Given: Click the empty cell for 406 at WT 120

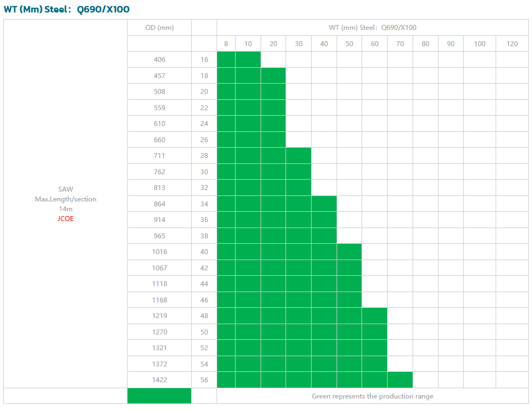Looking at the screenshot, I should tap(512, 60).
